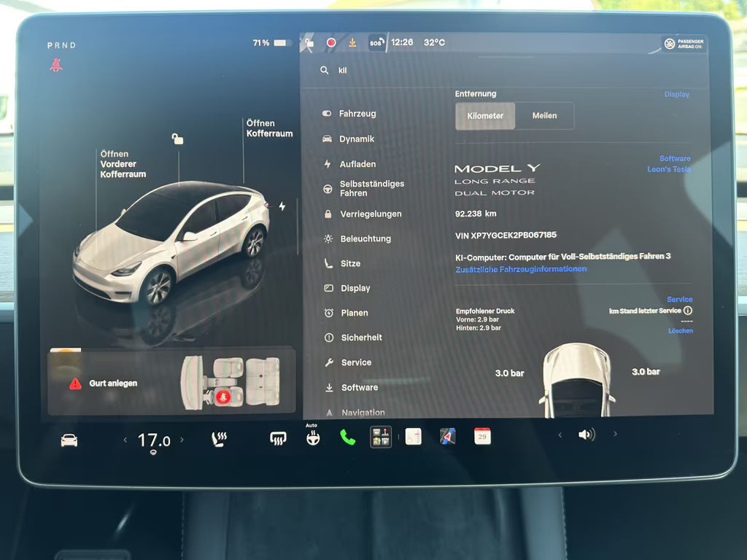Tap the charge port lightning icon
Image resolution: width=747 pixels, height=560 pixels.
[x=282, y=206]
